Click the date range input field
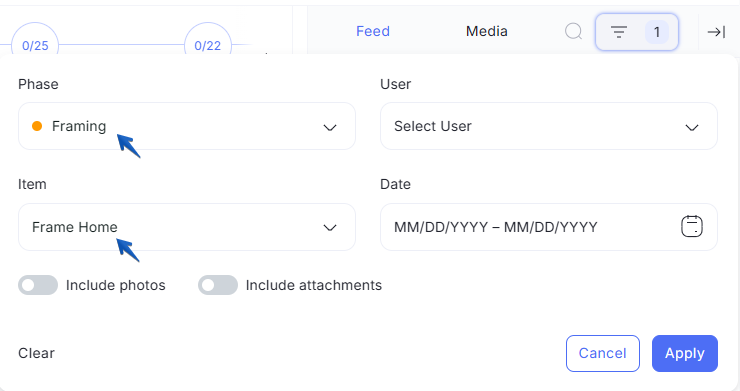 [x=549, y=227]
